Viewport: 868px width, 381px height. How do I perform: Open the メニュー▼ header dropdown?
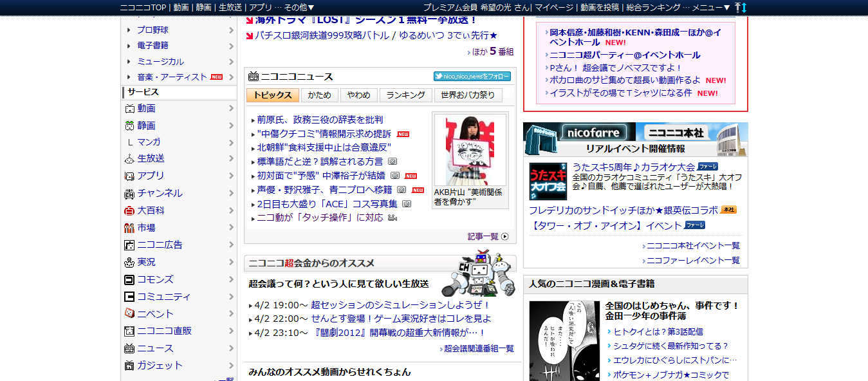click(712, 7)
